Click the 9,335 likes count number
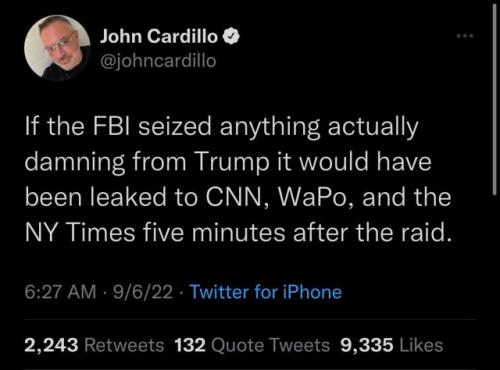 tap(367, 345)
